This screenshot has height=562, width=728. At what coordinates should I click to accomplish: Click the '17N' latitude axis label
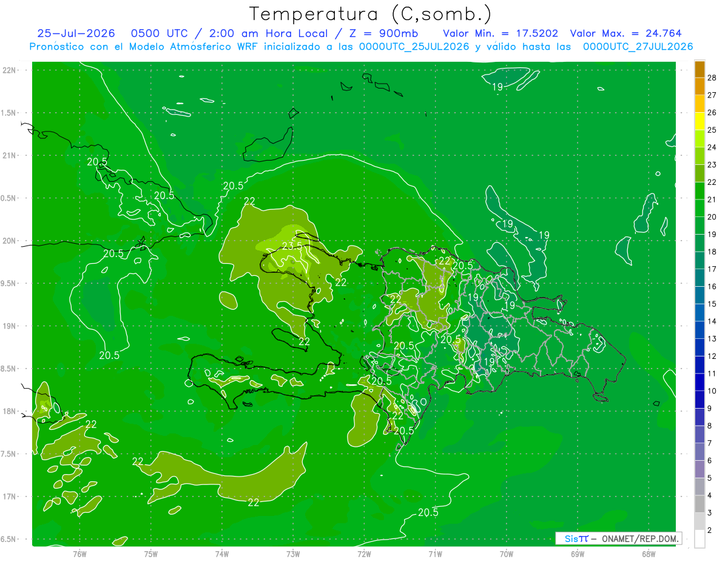point(8,497)
